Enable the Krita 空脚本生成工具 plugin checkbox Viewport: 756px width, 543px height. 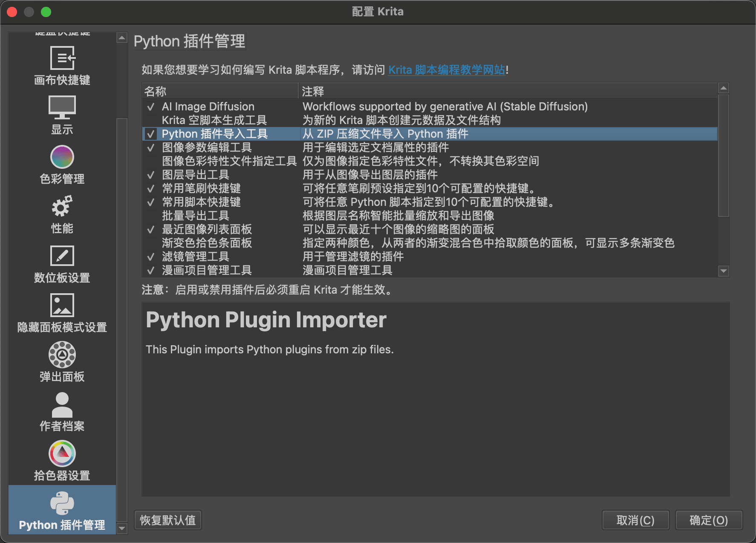point(151,121)
